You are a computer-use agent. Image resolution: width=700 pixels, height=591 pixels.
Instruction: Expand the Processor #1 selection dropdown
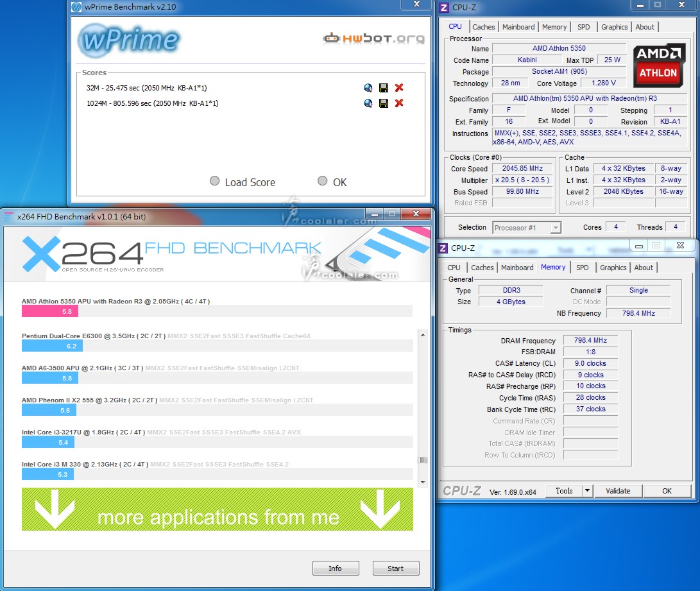click(555, 228)
